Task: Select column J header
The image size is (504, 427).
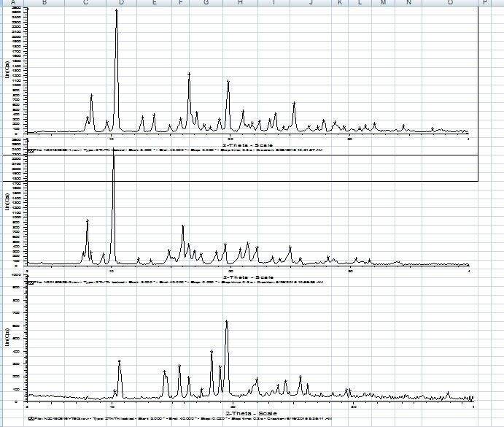Action: tap(311, 3)
